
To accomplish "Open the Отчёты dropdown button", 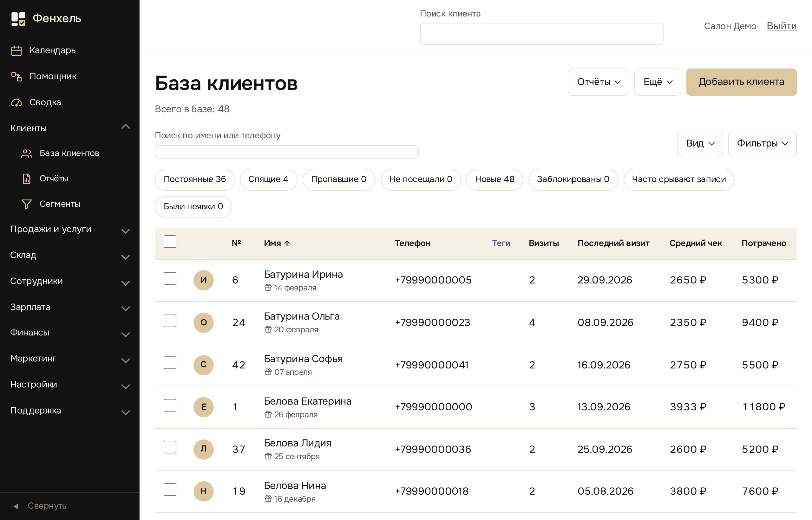I will 598,82.
